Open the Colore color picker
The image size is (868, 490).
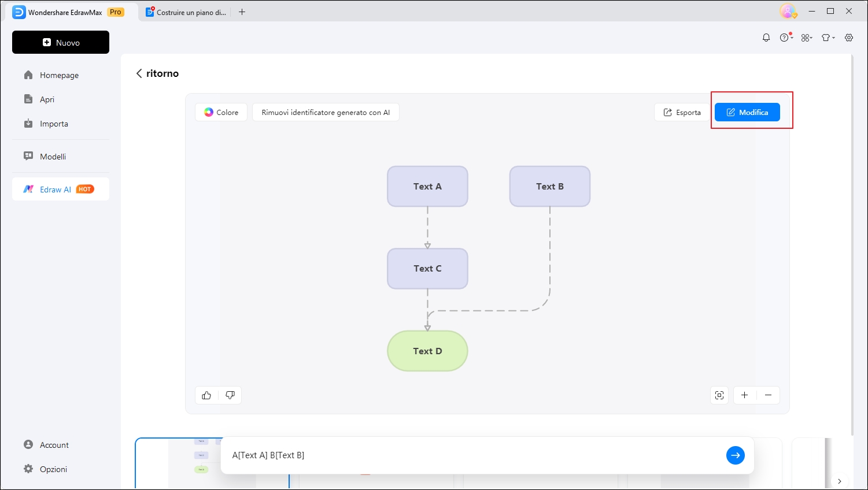(221, 113)
